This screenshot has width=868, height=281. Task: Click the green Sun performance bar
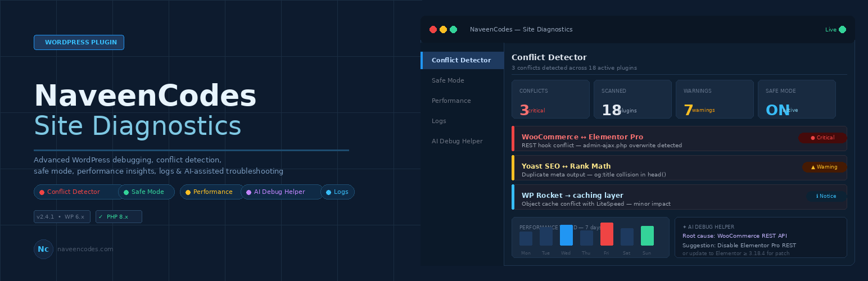point(647,235)
